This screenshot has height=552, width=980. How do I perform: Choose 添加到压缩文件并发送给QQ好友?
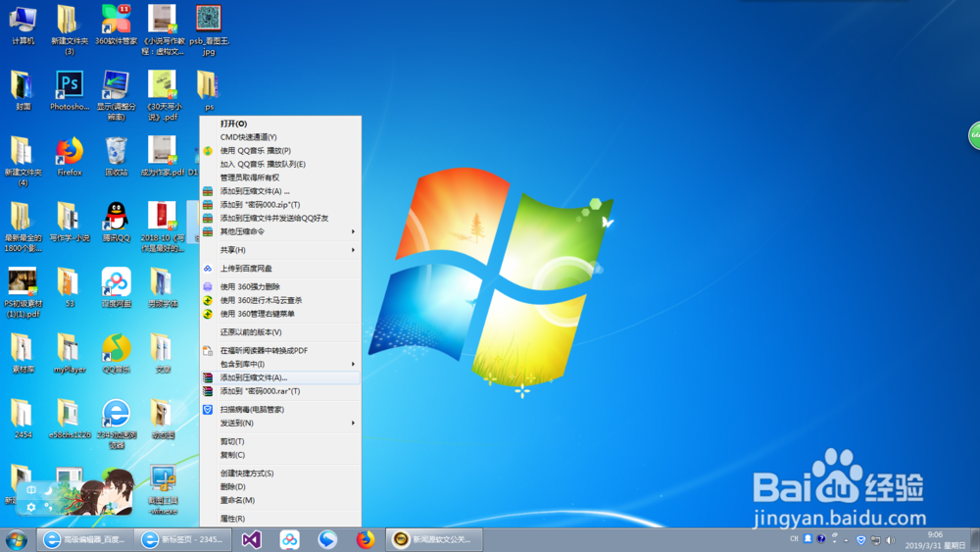280,219
